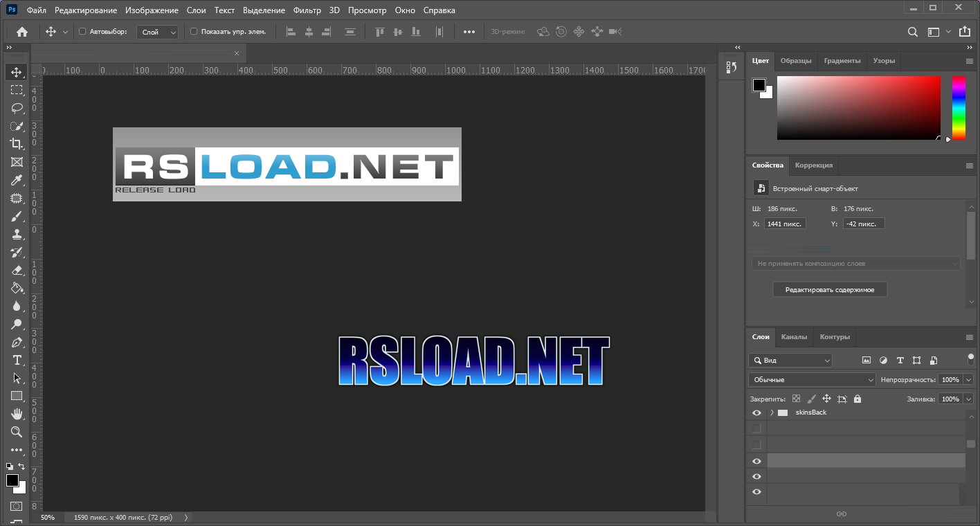
Task: Select the Eyedropper tool
Action: click(x=17, y=180)
